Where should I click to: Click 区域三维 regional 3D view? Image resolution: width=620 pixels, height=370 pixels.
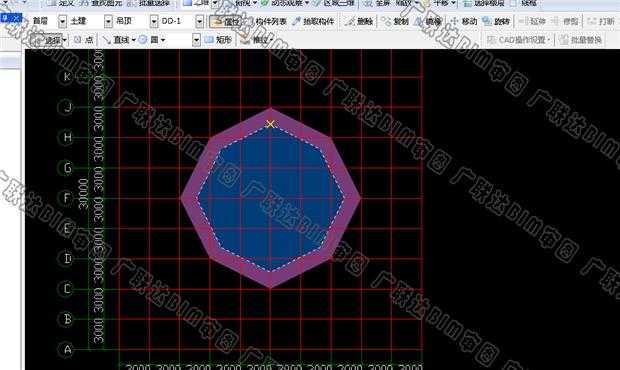333,3
